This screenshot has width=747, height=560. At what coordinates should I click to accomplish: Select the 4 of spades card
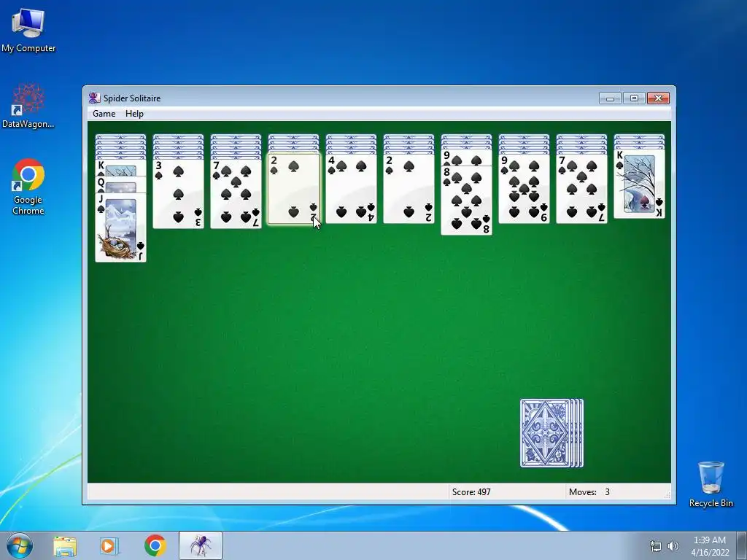click(351, 189)
